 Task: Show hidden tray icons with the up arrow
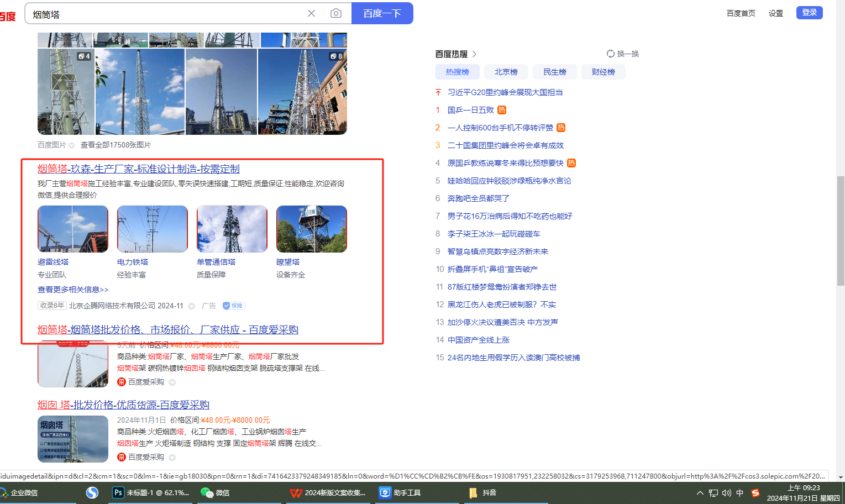(x=700, y=493)
